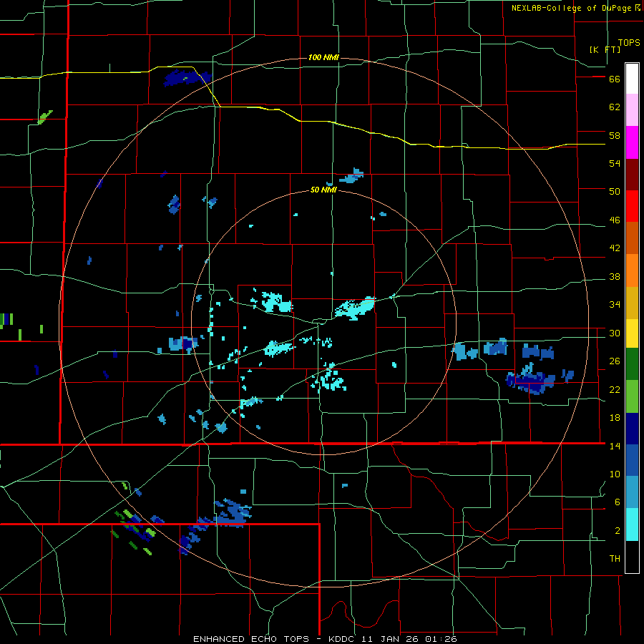
Task: Click the 58 legend value
Action: tap(615, 135)
